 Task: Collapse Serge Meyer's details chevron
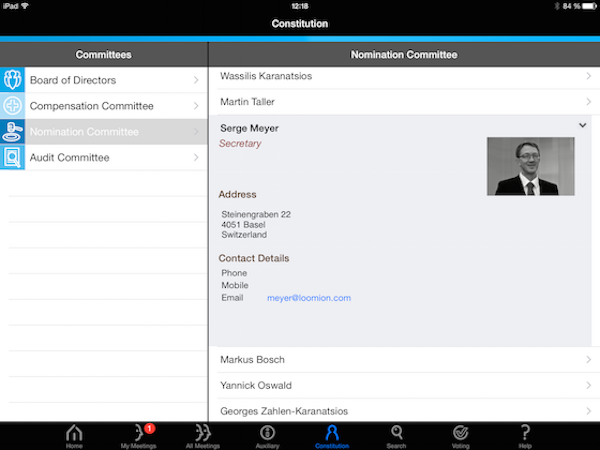[x=582, y=125]
